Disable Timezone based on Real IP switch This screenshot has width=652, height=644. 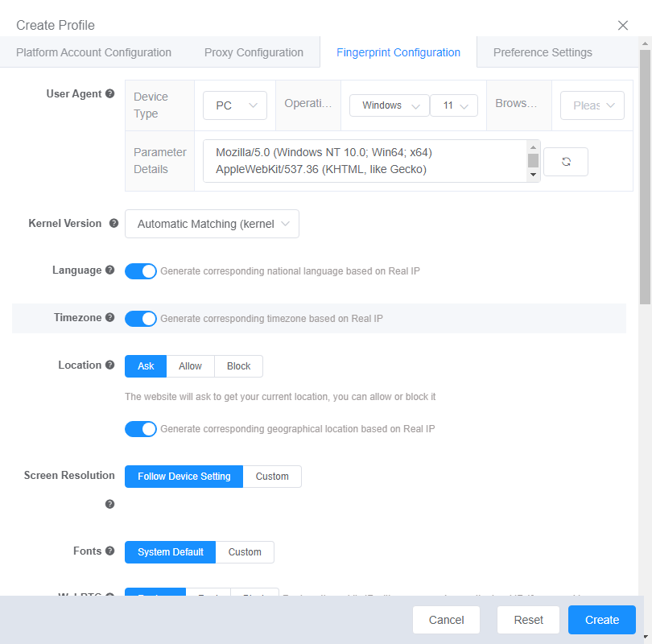coord(141,319)
